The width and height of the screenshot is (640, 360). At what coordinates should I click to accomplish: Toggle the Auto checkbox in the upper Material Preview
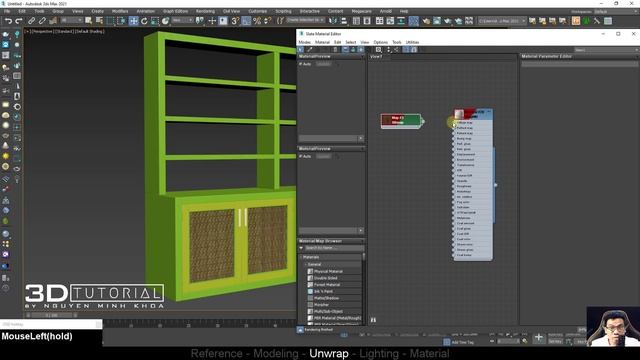301,64
